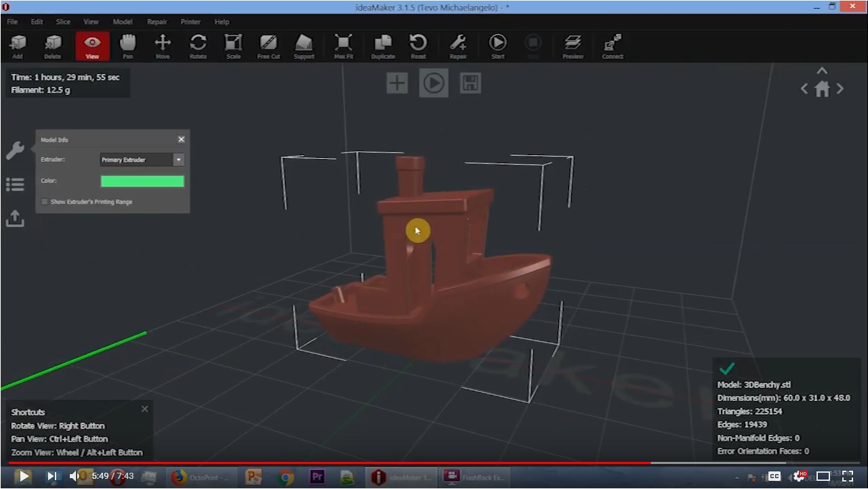
Task: Select the Pan hand tool
Action: click(x=127, y=46)
